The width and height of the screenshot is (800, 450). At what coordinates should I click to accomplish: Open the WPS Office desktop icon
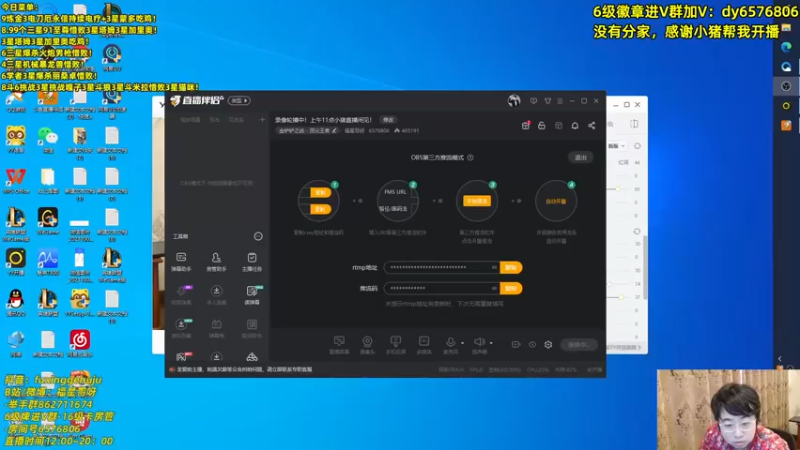point(16,180)
